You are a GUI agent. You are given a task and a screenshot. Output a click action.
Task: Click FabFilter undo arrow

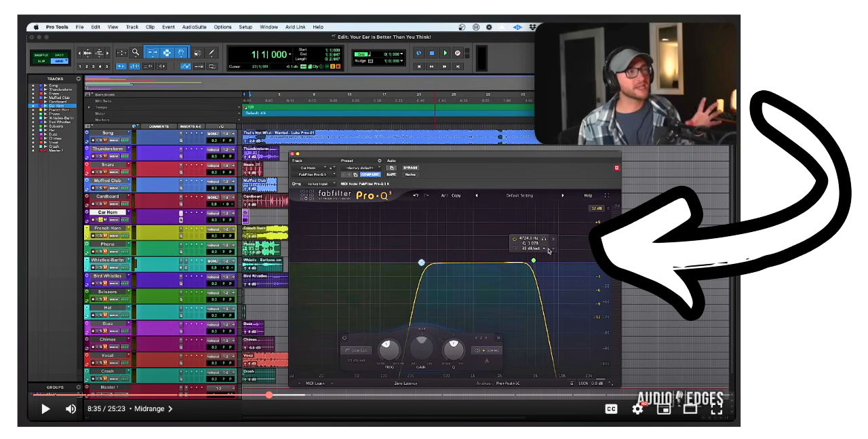[x=416, y=195]
